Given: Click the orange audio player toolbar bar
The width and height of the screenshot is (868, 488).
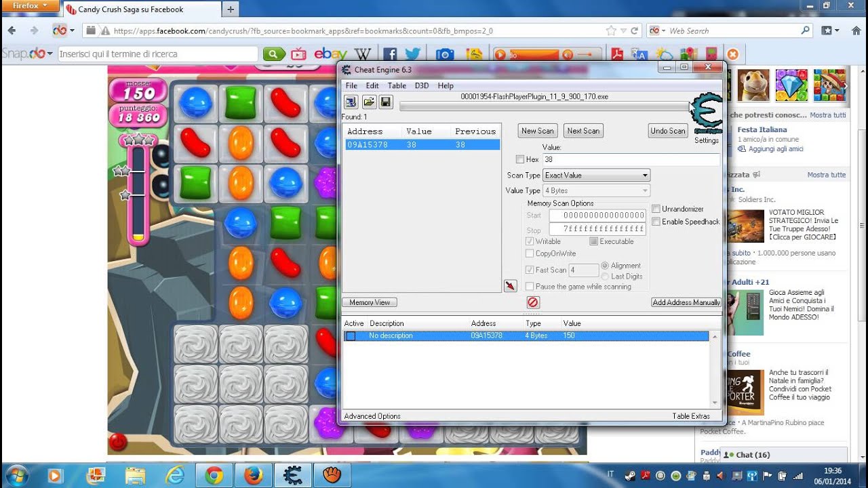Looking at the screenshot, I should 547,54.
